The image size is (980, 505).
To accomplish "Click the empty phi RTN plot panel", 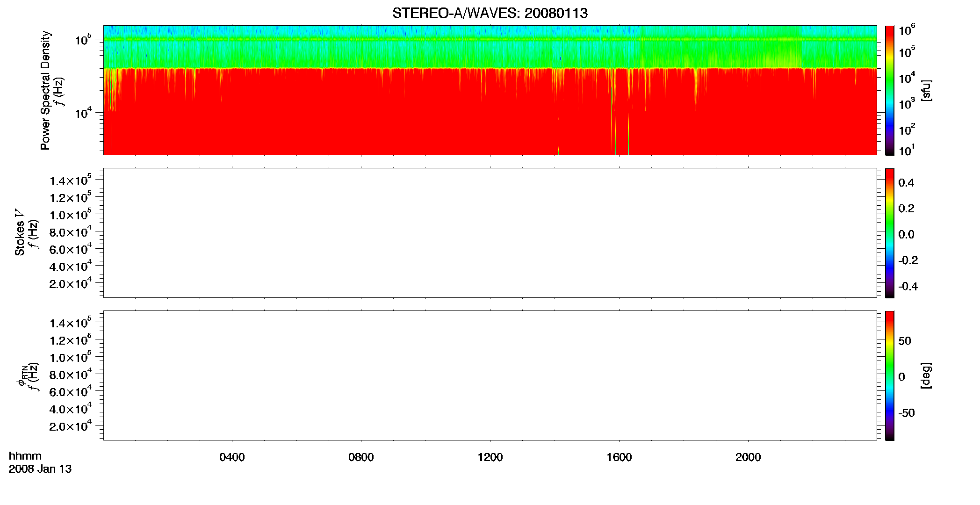I will coord(490,375).
